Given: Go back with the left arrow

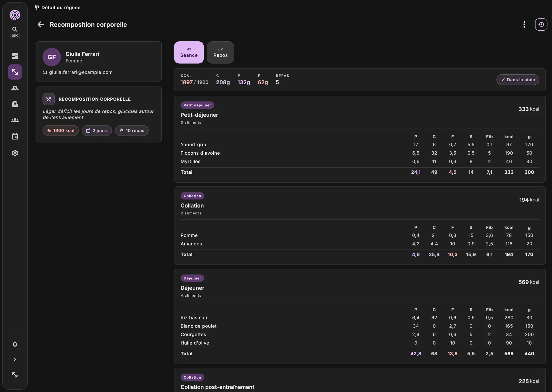Looking at the screenshot, I should click(41, 25).
